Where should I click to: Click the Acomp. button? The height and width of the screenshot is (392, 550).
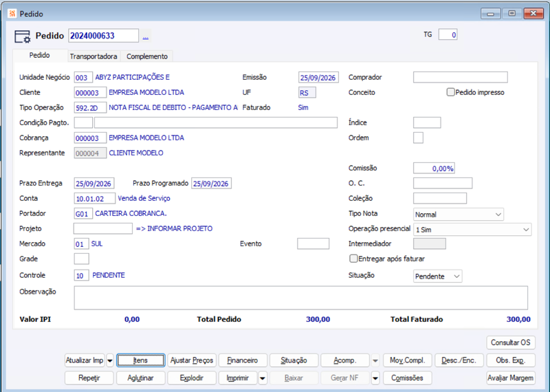345,360
